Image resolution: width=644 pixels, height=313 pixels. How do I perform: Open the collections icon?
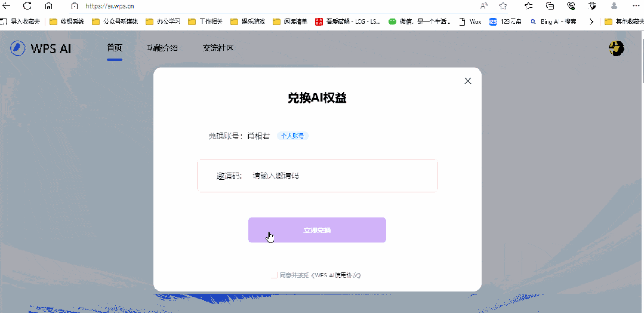pyautogui.click(x=550, y=6)
